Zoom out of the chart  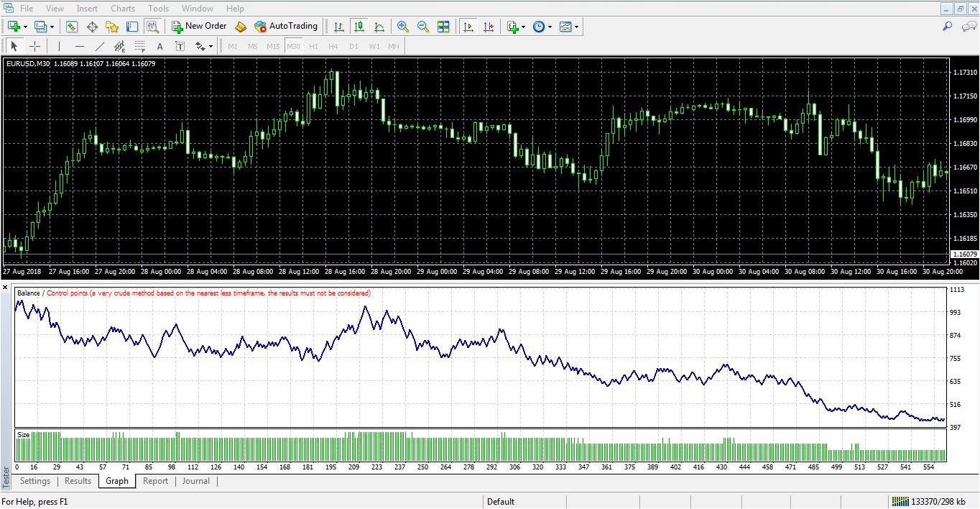[x=423, y=27]
